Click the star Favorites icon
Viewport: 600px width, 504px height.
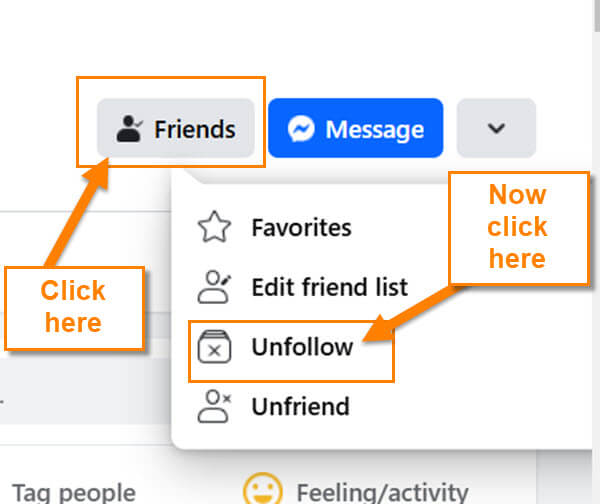214,227
